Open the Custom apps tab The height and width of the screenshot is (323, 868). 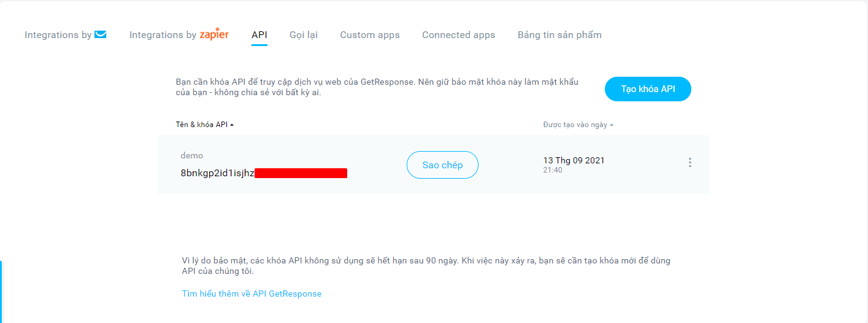coord(370,35)
